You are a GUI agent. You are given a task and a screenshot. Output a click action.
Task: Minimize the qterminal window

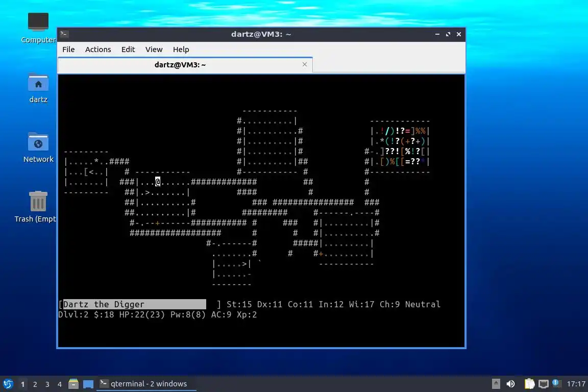[437, 34]
